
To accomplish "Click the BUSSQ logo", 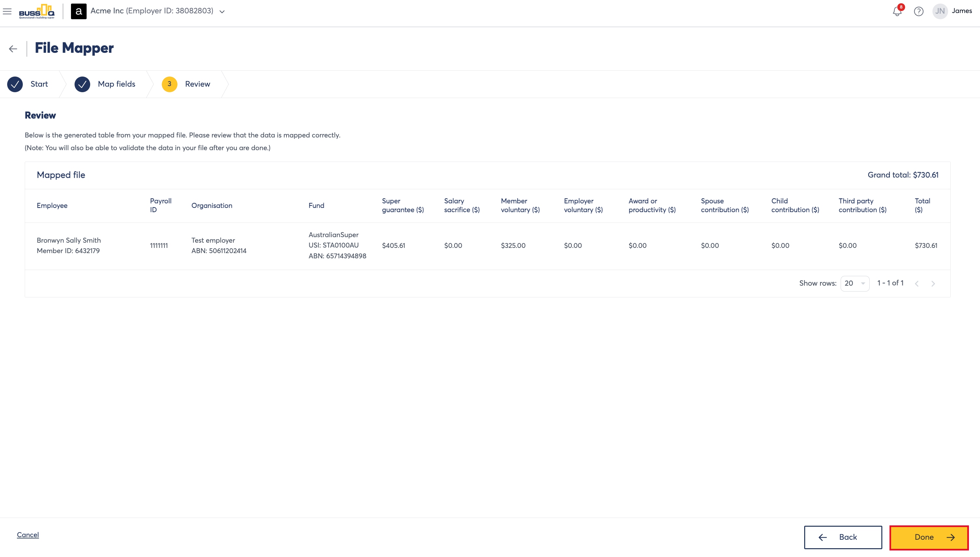I will [37, 11].
